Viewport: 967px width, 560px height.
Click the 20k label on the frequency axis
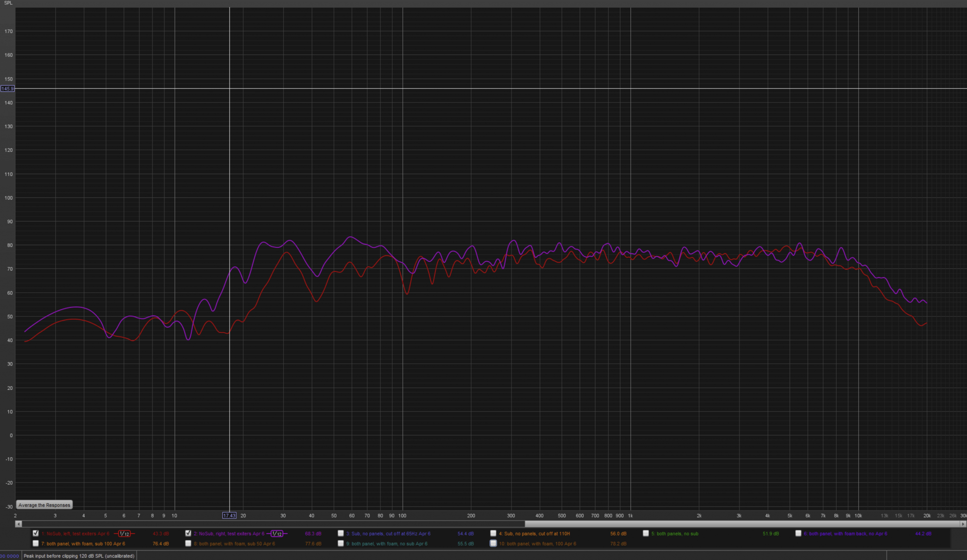[x=927, y=516]
